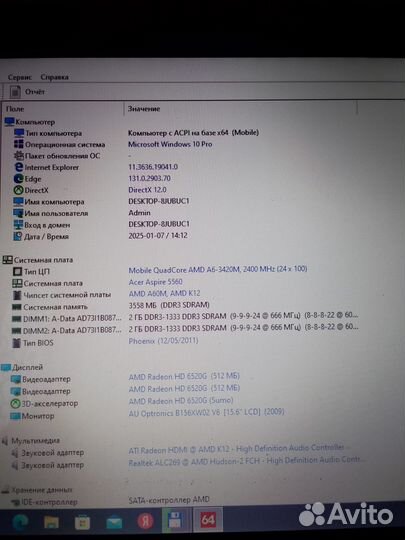
Task: Open the Realtek ALC269 audio link
Action: [x=247, y=461]
